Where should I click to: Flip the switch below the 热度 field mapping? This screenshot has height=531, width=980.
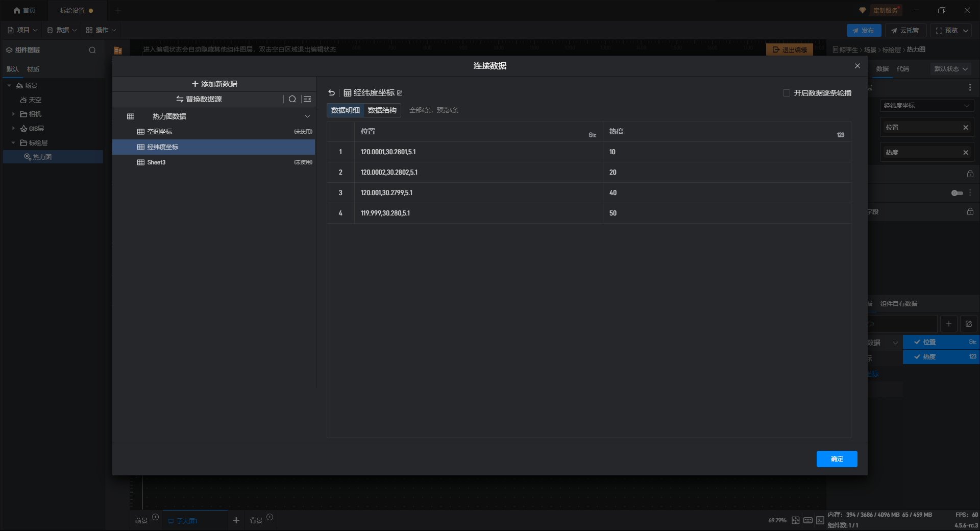(957, 193)
